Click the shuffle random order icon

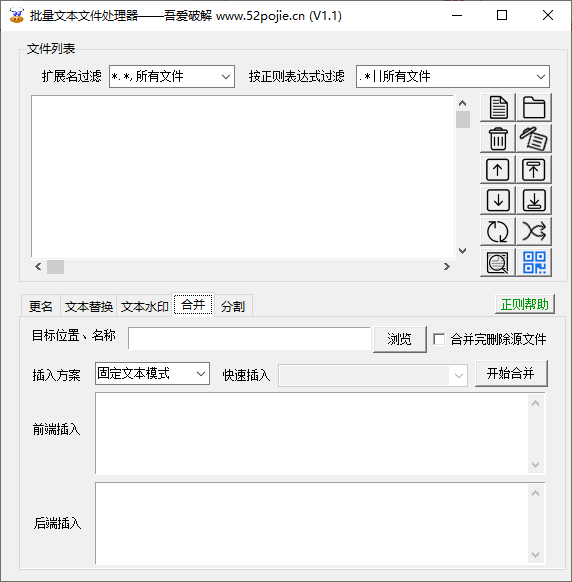click(x=534, y=232)
